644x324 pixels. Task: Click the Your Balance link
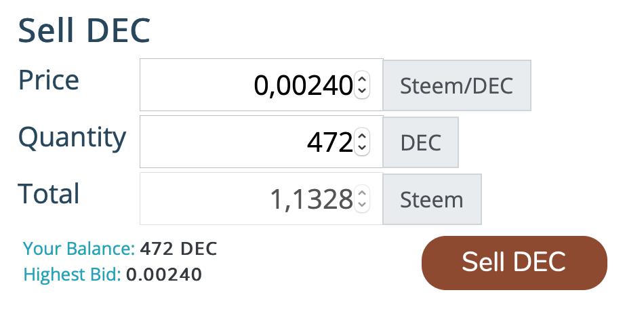79,249
